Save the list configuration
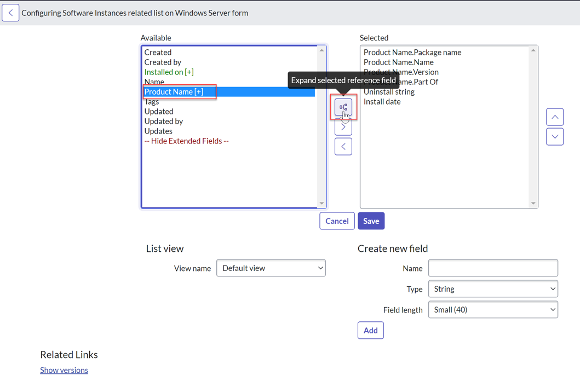The image size is (580, 382). (371, 221)
